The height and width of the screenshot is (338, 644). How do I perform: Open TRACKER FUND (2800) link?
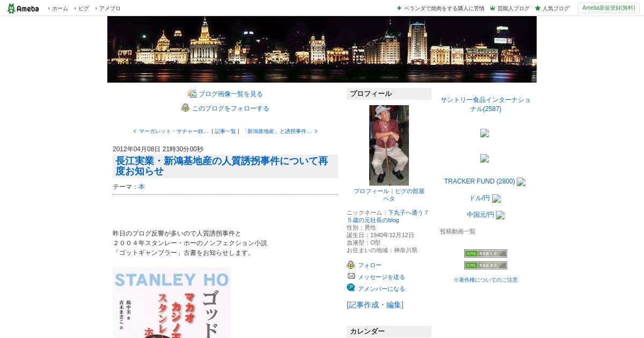(480, 181)
